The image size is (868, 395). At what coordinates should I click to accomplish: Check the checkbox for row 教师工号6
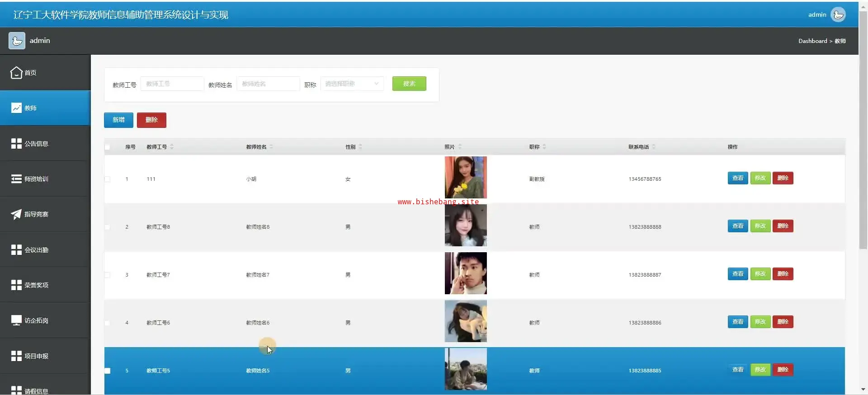tap(107, 323)
